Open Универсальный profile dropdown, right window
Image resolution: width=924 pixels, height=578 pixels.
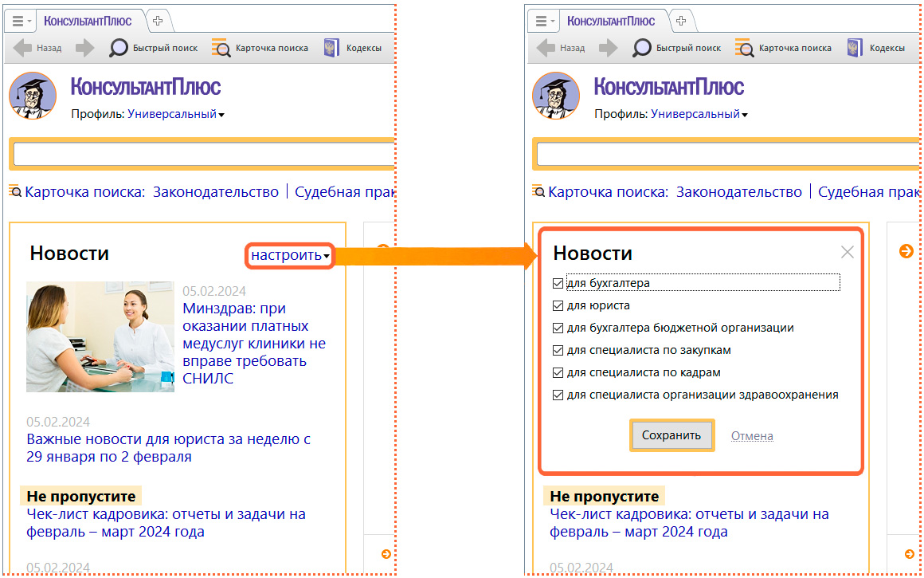coord(699,115)
